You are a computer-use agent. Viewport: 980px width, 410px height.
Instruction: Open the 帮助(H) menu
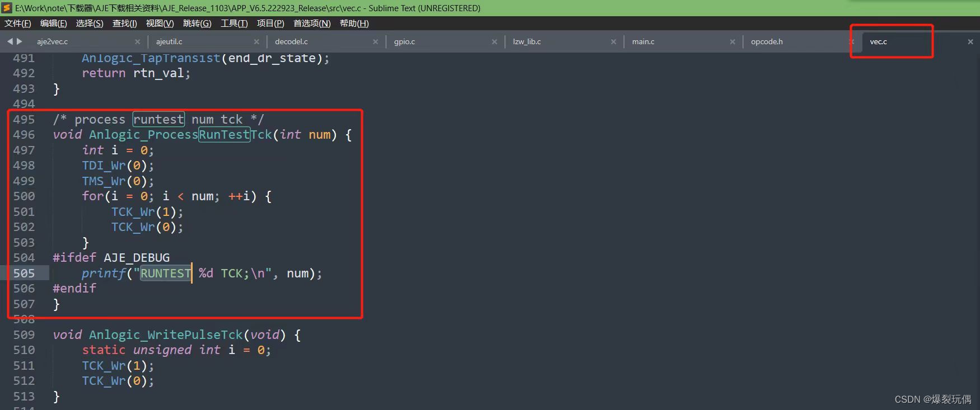click(354, 23)
